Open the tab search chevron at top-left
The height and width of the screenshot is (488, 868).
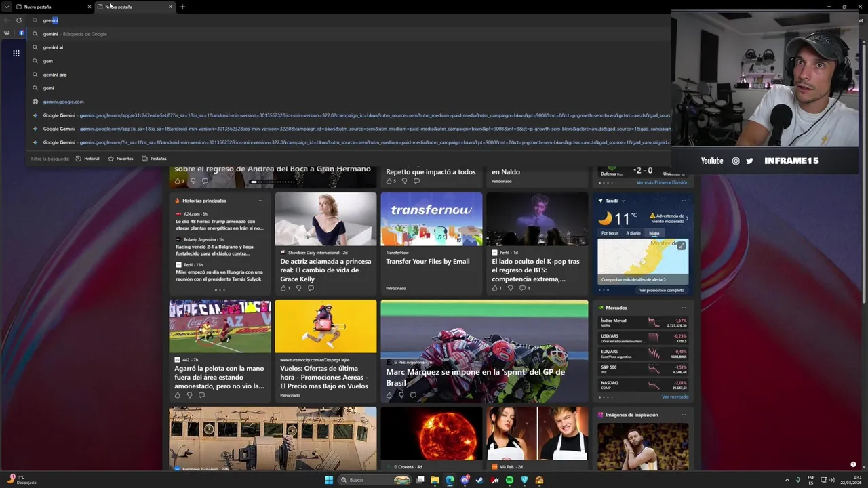tap(7, 7)
